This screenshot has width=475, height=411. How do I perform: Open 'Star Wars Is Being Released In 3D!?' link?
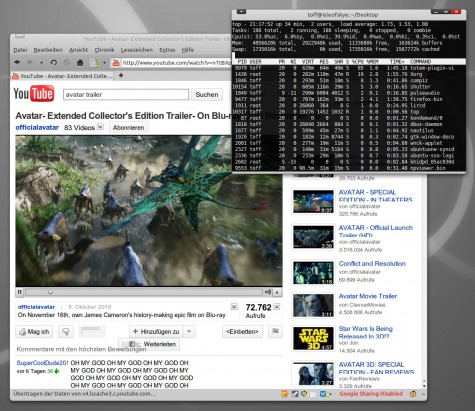pyautogui.click(x=366, y=332)
